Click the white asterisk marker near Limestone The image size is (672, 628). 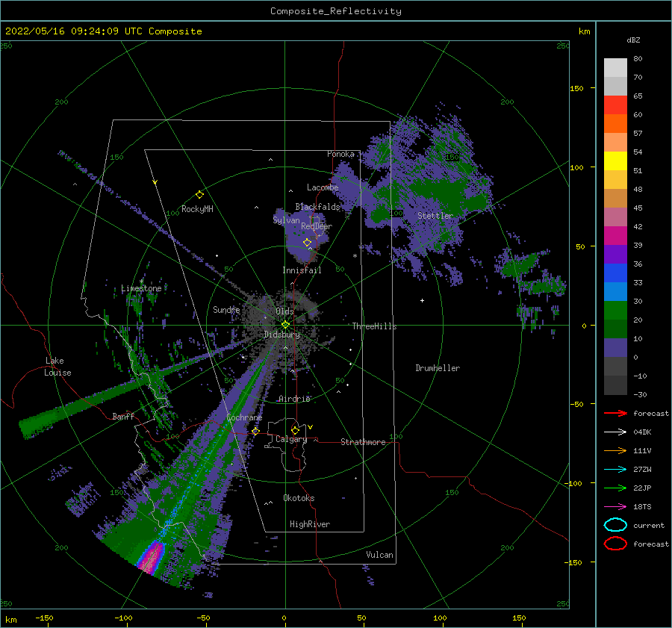click(x=141, y=282)
